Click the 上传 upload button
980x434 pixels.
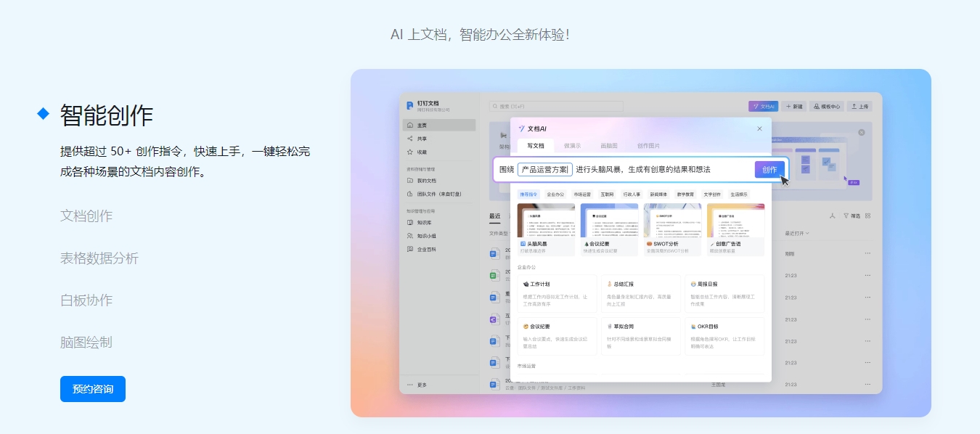tap(859, 106)
